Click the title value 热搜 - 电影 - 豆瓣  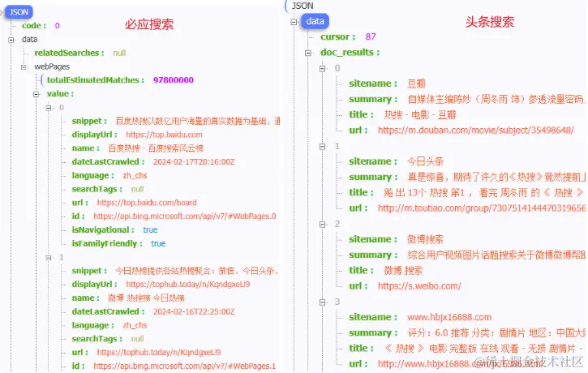419,114
